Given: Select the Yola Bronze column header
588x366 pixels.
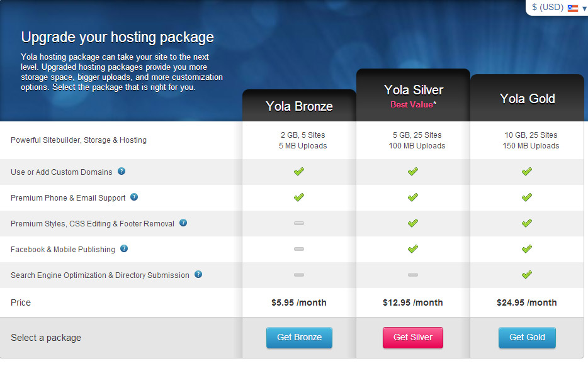Looking at the screenshot, I should pos(299,106).
